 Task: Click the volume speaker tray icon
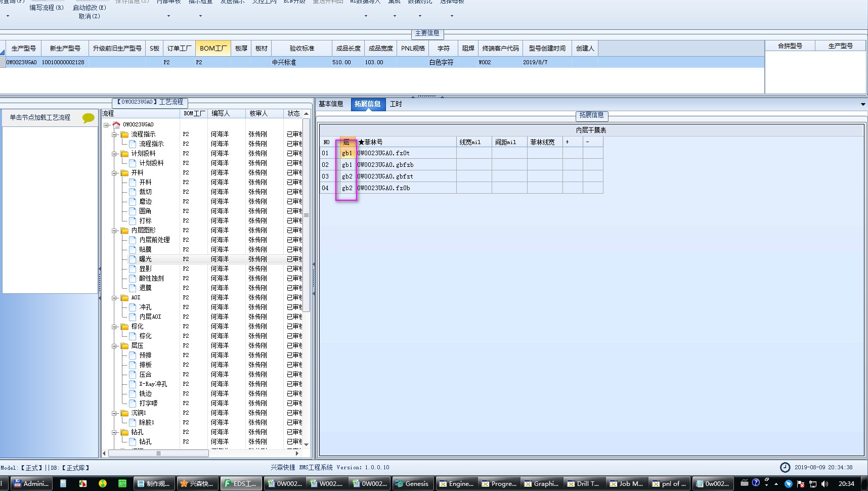point(825,484)
